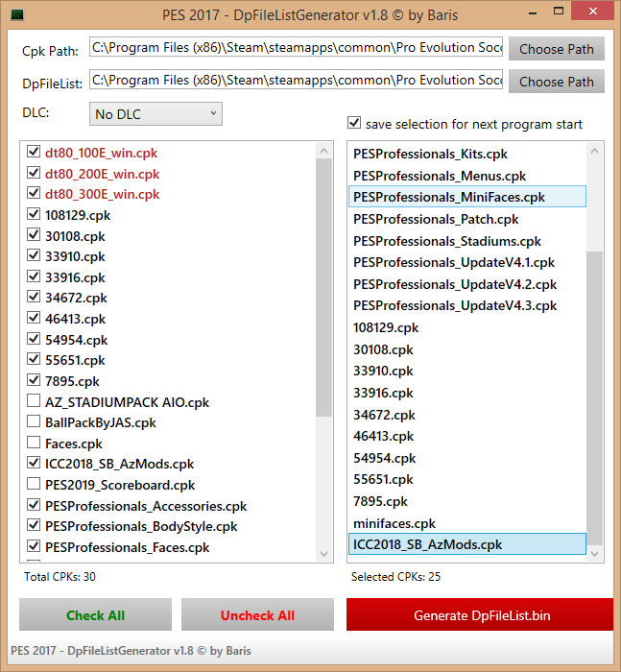621x672 pixels.
Task: Toggle the 54954.cpk checkbox in left list
Action: (x=34, y=339)
